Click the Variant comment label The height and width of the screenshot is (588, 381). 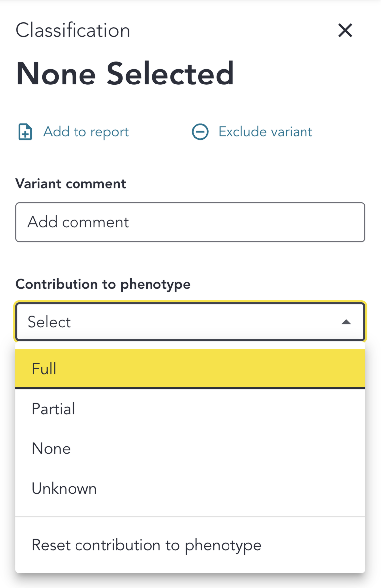click(x=71, y=184)
